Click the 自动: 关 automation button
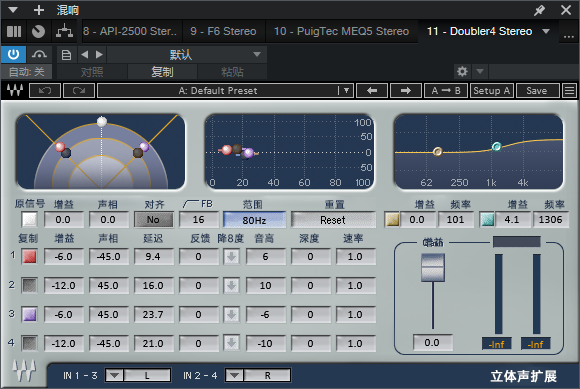The height and width of the screenshot is (389, 580). (26, 72)
